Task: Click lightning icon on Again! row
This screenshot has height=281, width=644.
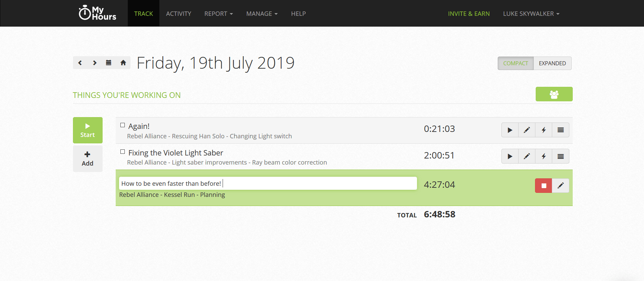Action: (543, 130)
